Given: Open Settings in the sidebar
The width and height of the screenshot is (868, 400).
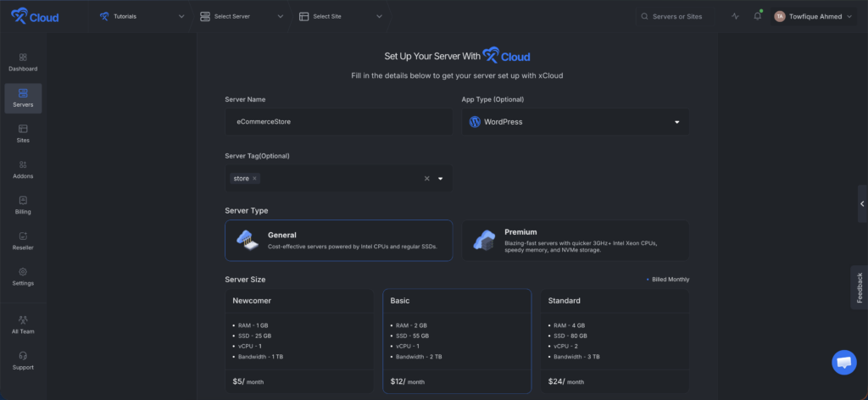Looking at the screenshot, I should pos(23,276).
